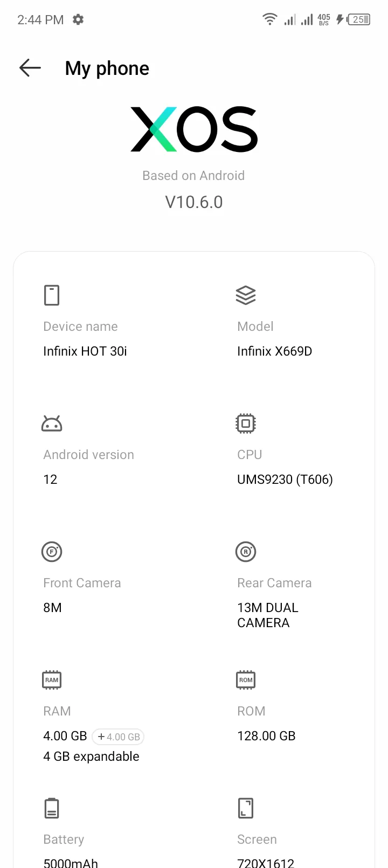Tap the XOS logo

[x=194, y=129]
